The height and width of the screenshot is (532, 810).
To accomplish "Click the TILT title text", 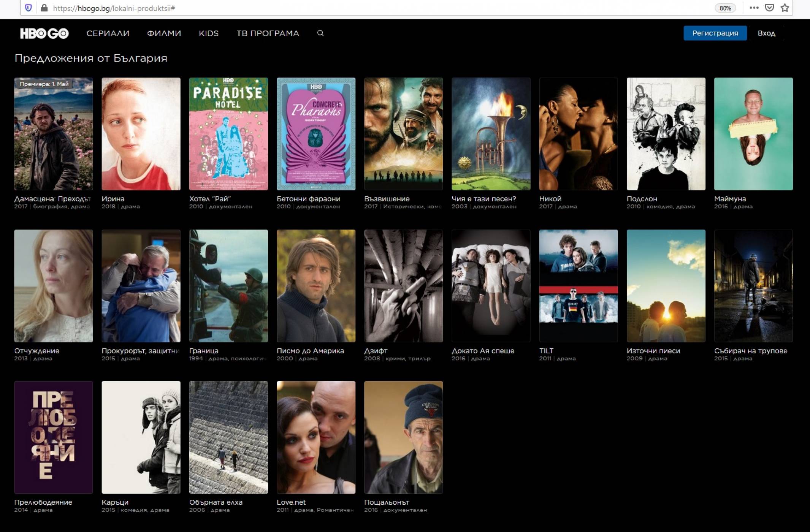I will 546,351.
